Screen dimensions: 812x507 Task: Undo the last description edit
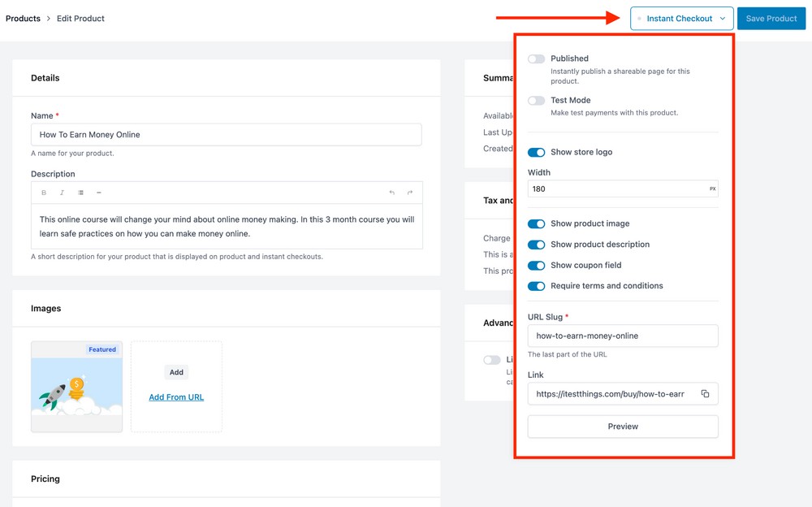tap(391, 193)
